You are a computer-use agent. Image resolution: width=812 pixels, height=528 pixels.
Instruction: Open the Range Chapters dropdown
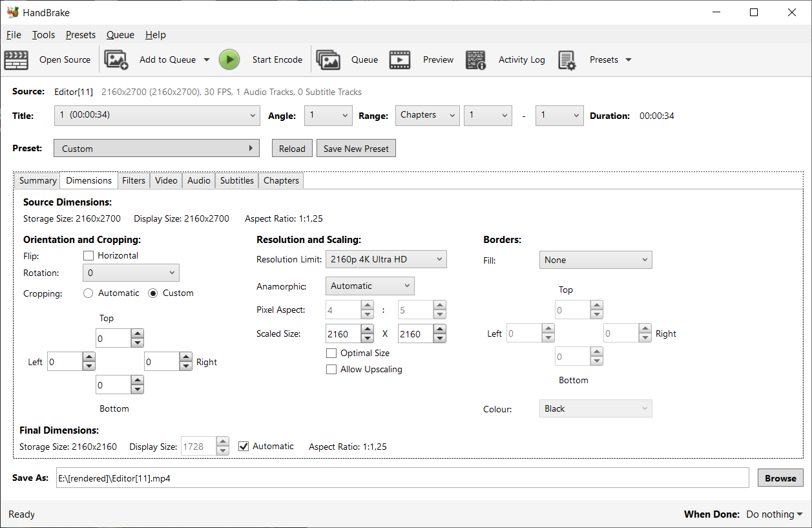(x=427, y=115)
